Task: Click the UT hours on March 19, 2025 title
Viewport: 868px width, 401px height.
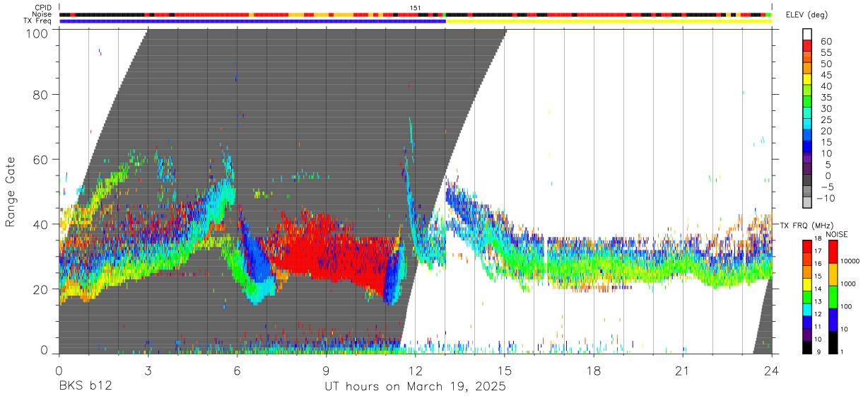Action: click(x=415, y=387)
